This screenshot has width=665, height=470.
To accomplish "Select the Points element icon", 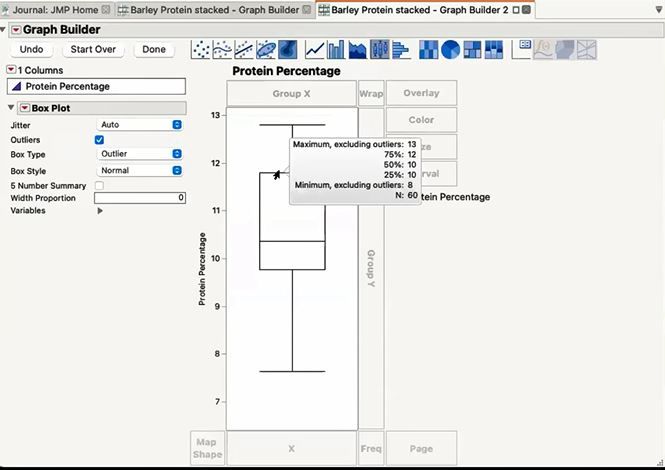I will (201, 50).
